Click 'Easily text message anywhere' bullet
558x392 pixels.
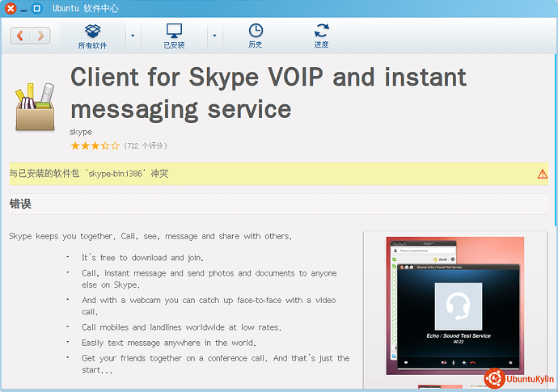click(x=169, y=343)
